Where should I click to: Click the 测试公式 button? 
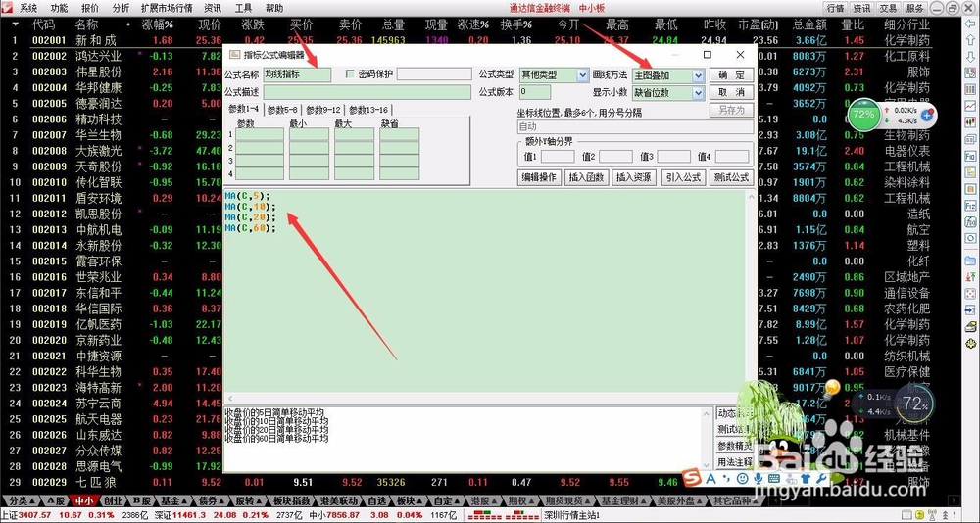pos(732,177)
